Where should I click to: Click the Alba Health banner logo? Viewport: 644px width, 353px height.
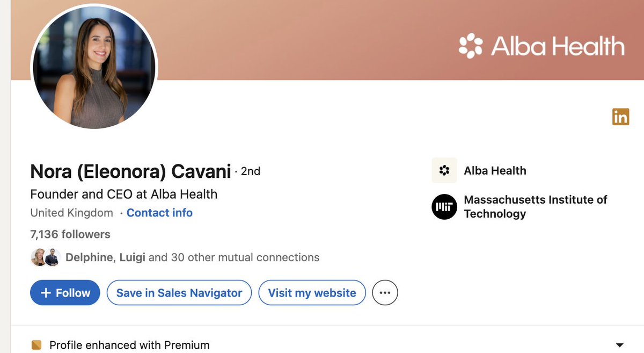click(x=541, y=46)
